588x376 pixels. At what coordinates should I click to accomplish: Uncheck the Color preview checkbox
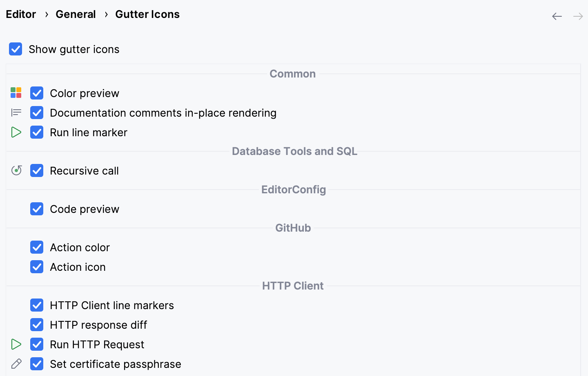[x=37, y=93]
